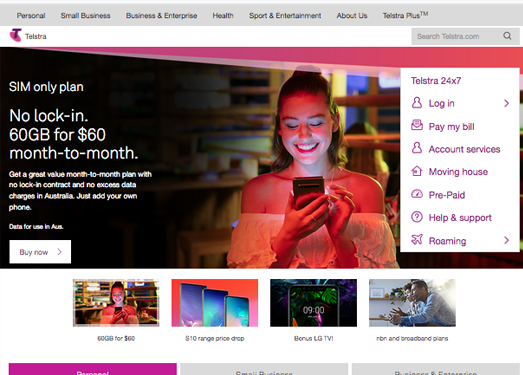Select the Small Business tab at bottom
Image resolution: width=523 pixels, height=375 pixels.
click(264, 369)
